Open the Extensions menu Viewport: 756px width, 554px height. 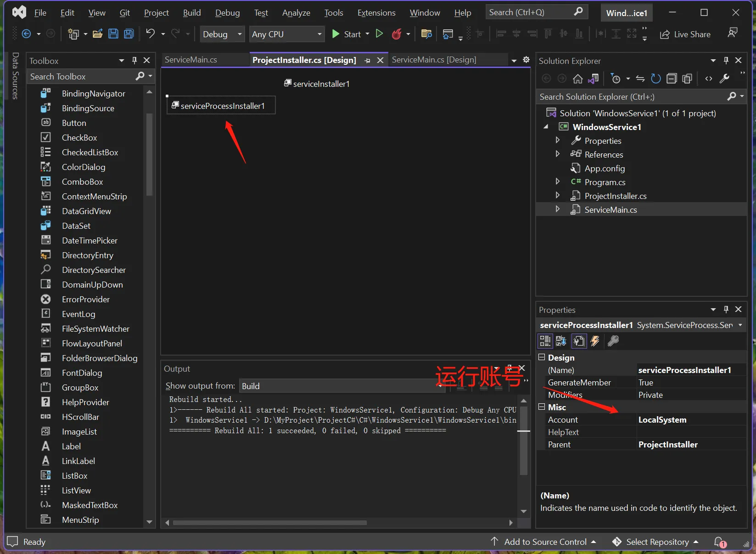[x=376, y=13]
